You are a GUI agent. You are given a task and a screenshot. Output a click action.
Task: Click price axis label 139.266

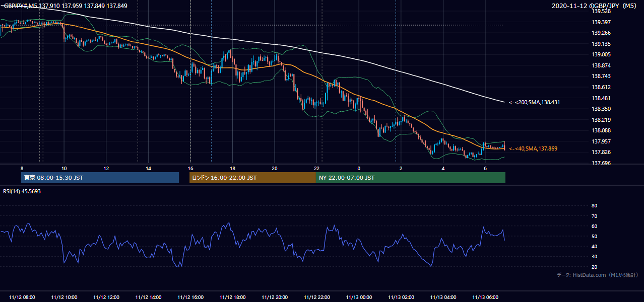click(601, 33)
